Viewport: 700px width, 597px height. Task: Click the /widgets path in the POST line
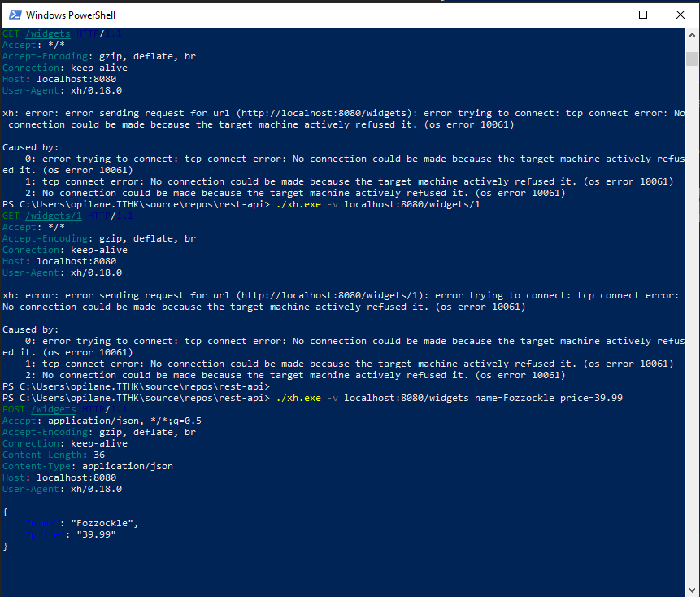tap(54, 409)
